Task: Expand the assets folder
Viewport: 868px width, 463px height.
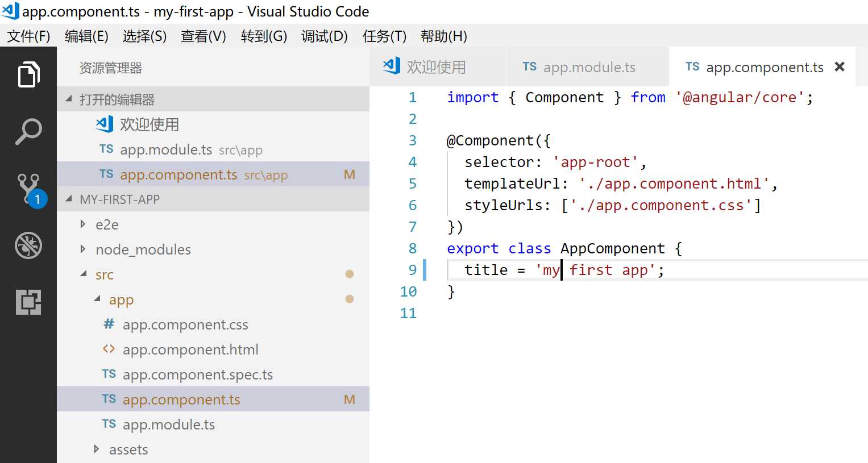Action: [x=97, y=449]
